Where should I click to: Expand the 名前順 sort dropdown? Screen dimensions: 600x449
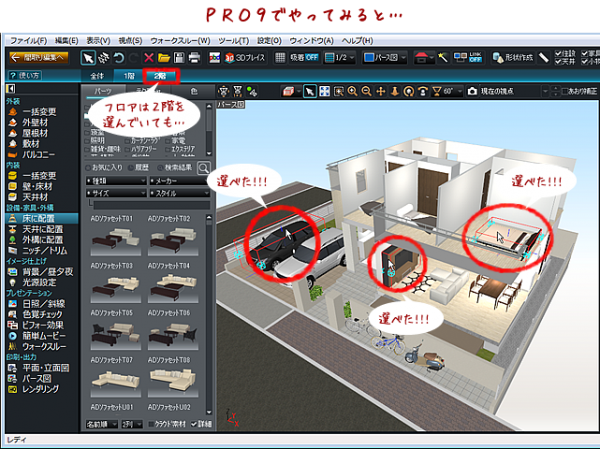tap(101, 425)
